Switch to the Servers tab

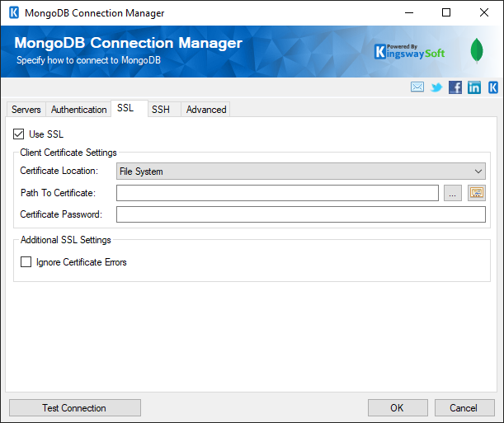pos(26,110)
